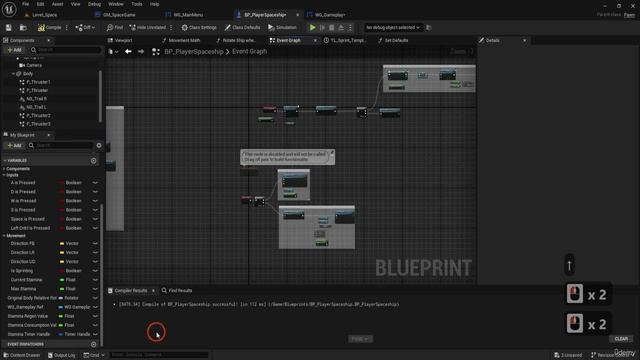Collapse the Inputs variable category

[4, 175]
